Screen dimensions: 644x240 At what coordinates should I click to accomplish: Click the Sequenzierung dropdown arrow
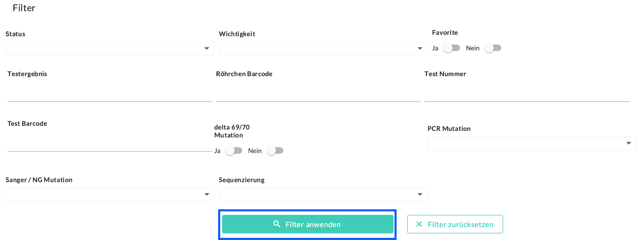click(x=420, y=195)
